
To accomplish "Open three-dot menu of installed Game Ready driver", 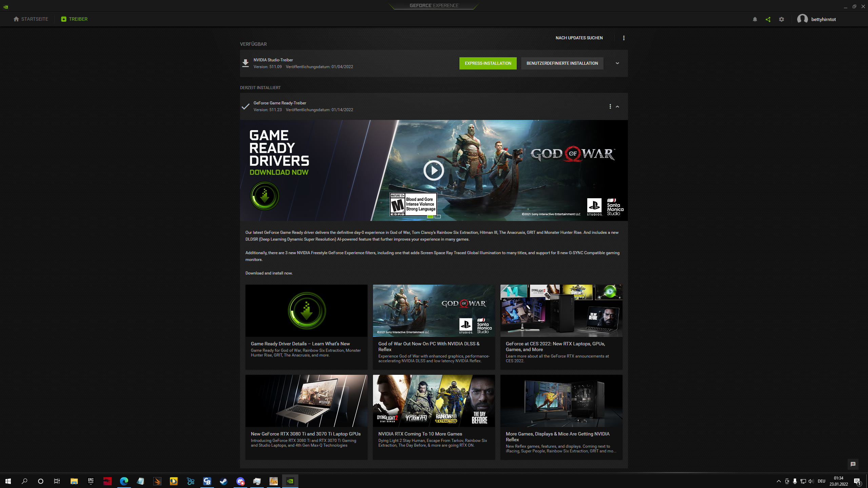I will [610, 106].
